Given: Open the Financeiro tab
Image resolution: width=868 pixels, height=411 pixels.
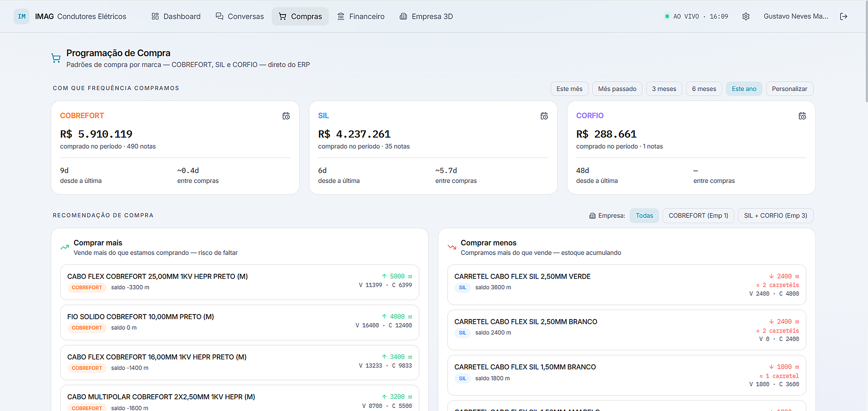Looking at the screenshot, I should tap(361, 16).
